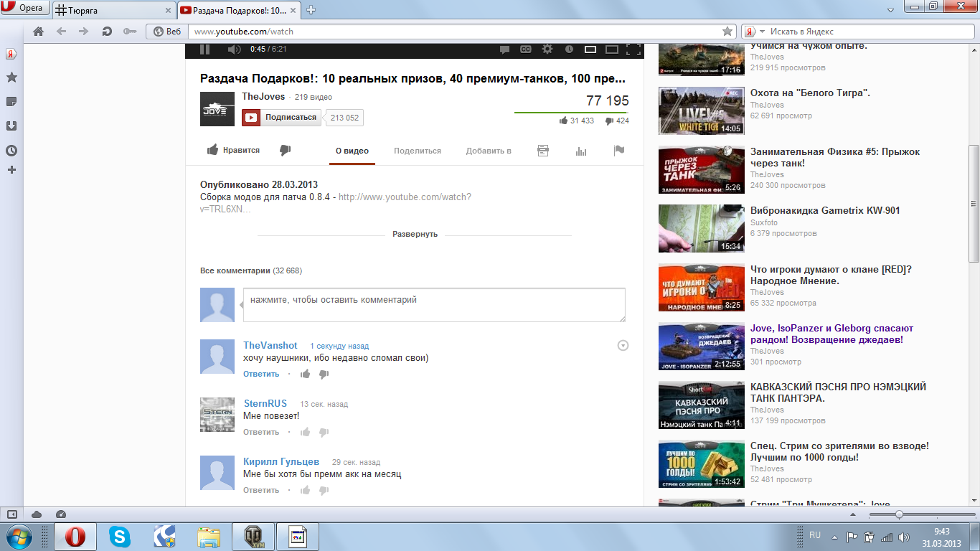Go forward with the right arrow

(x=83, y=31)
